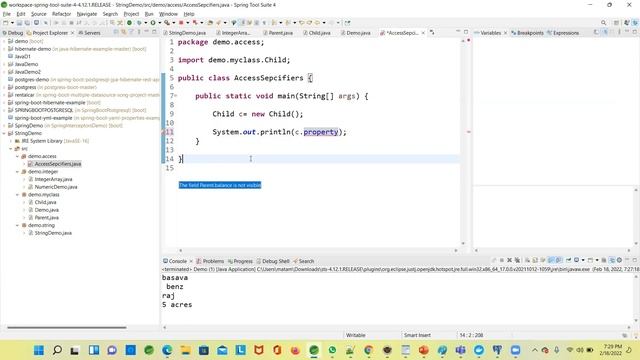This screenshot has width=640, height=360.
Task: Toggle Pin Console button
Action: 569,260
